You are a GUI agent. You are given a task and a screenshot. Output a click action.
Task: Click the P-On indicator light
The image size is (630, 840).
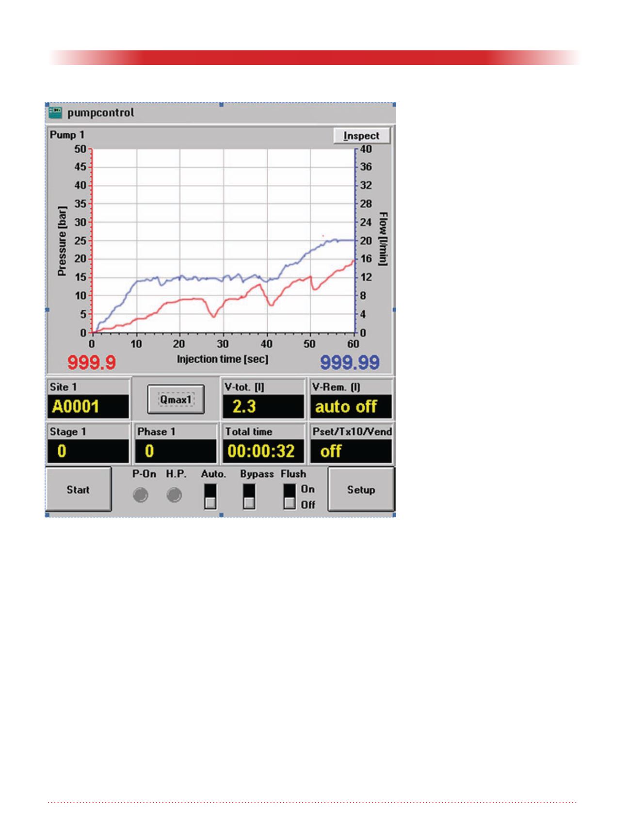coord(141,495)
